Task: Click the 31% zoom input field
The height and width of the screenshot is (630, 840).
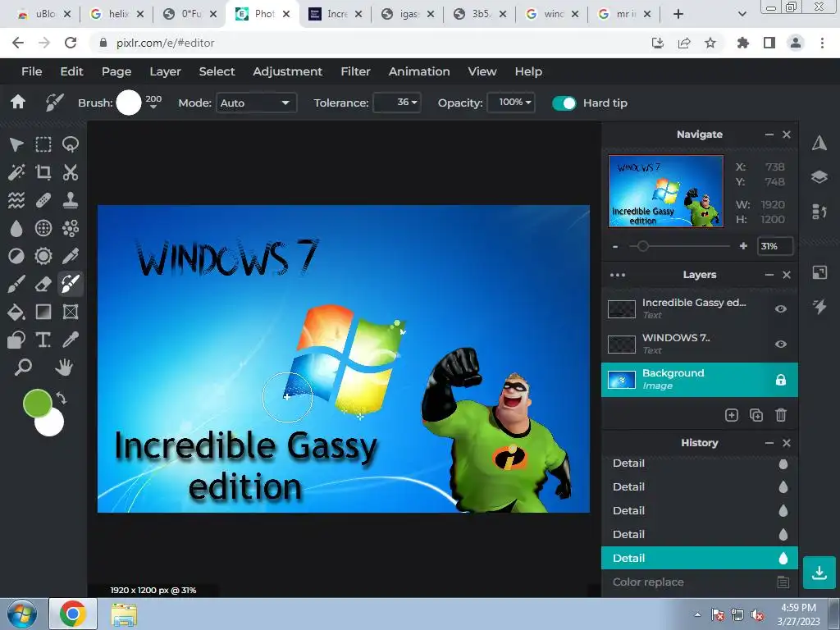Action: [775, 246]
